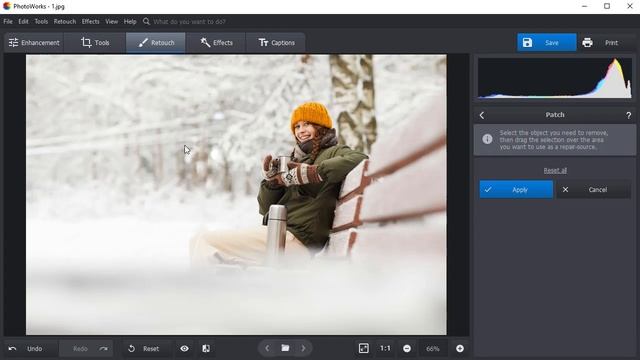This screenshot has width=640, height=360.
Task: Open the Help menu
Action: coord(130,22)
